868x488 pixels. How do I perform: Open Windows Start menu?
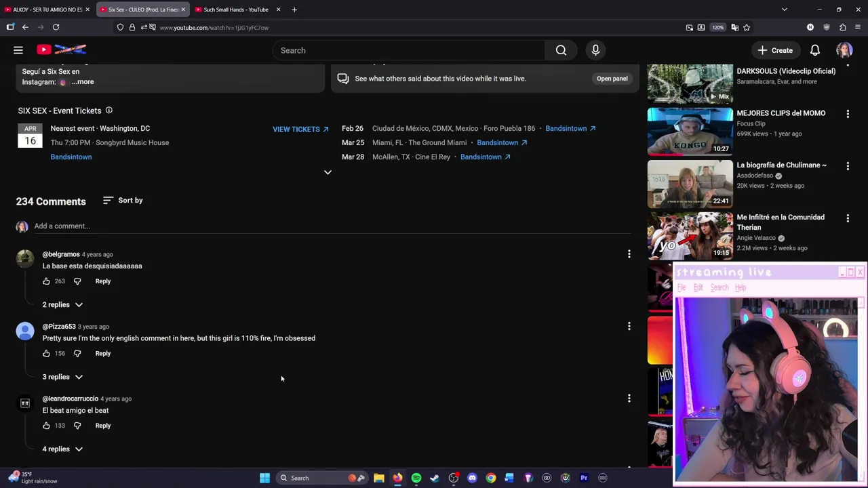(265, 478)
